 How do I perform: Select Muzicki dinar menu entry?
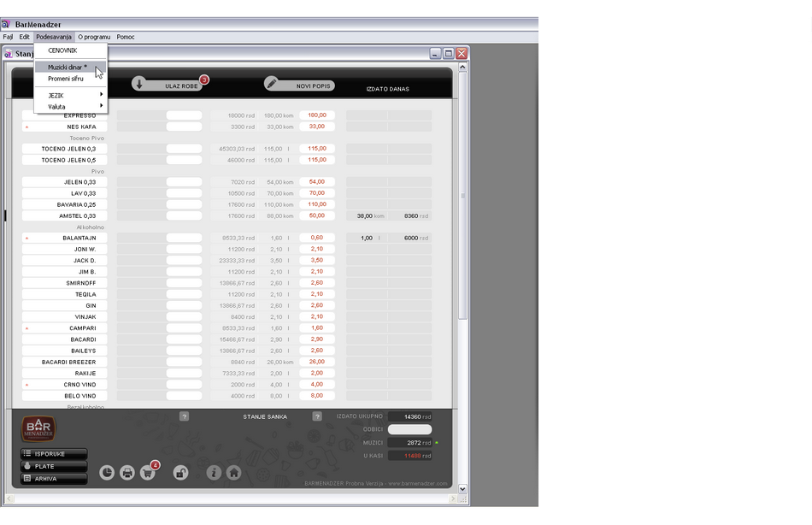click(x=70, y=67)
